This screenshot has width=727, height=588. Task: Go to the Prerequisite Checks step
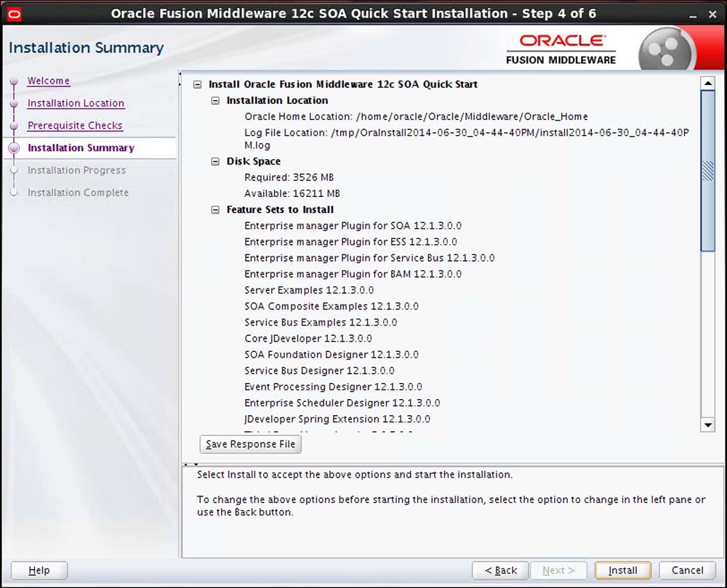pyautogui.click(x=75, y=125)
